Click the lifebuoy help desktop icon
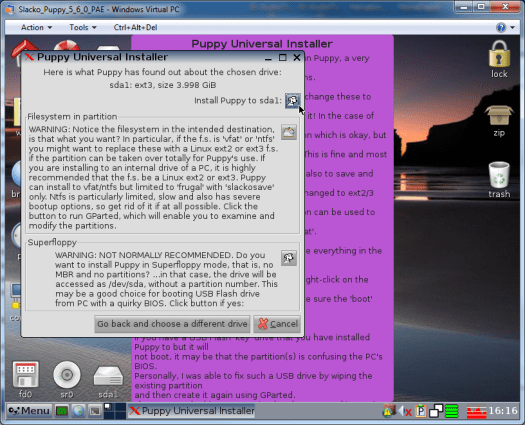525x425 pixels. tap(67, 46)
